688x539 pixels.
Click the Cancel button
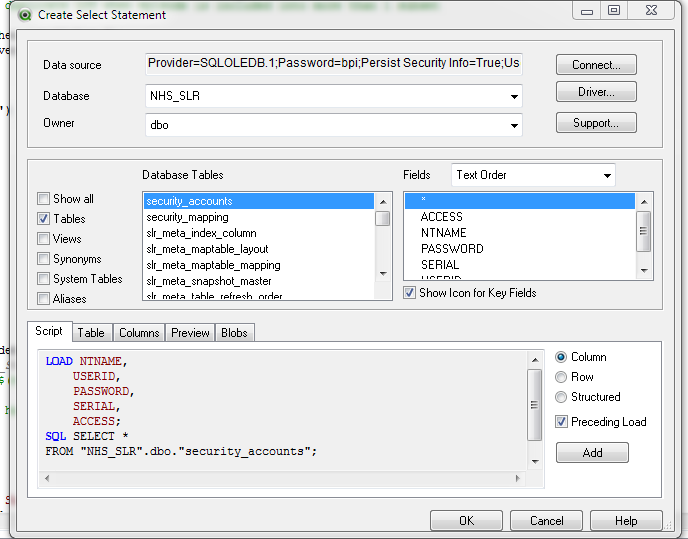click(546, 521)
